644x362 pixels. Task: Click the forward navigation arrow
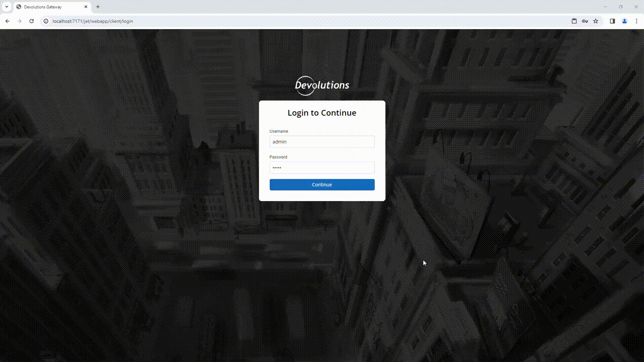(20, 21)
